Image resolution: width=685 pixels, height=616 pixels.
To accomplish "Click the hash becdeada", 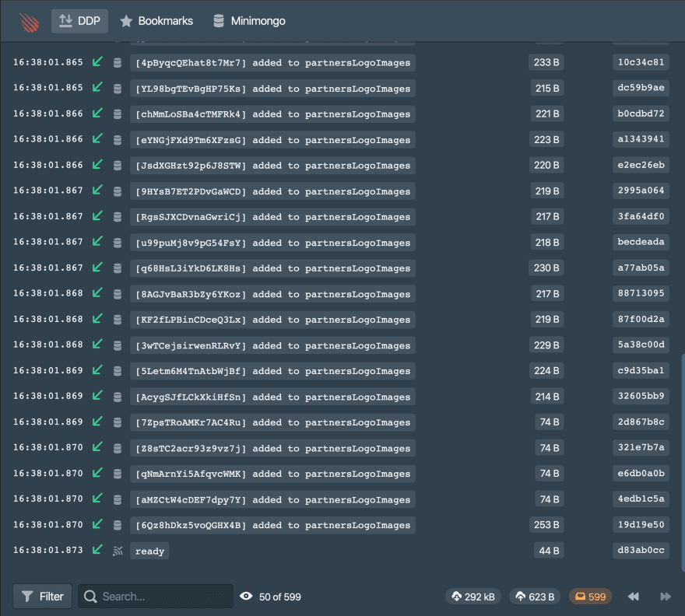I will coord(641,242).
